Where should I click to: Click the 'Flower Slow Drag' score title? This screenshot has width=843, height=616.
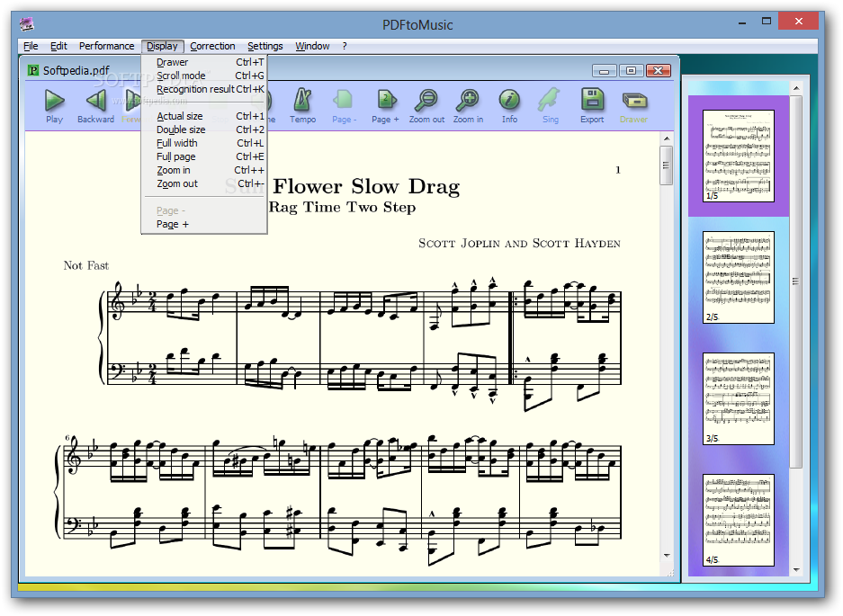366,186
